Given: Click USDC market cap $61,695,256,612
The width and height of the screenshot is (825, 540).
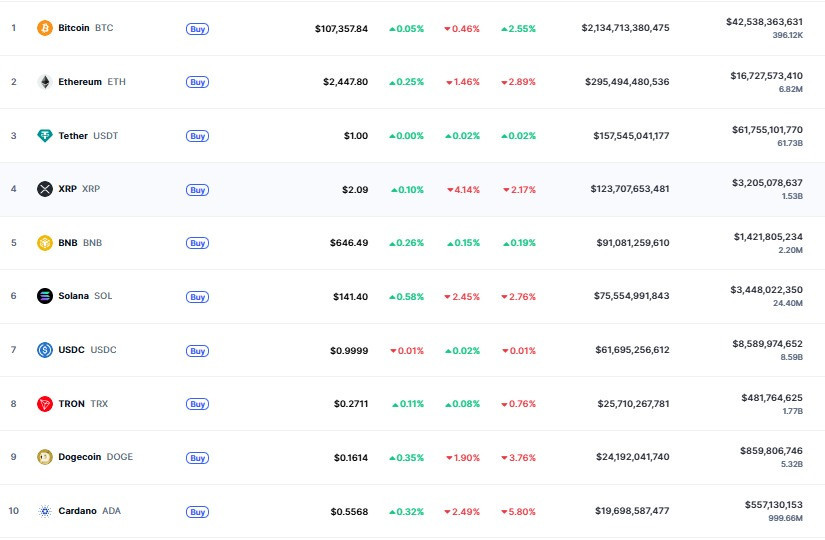Looking at the screenshot, I should tap(632, 350).
